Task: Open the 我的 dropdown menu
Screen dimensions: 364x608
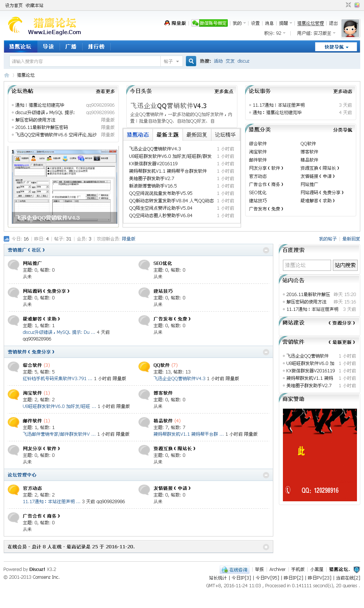Action: 239,23
